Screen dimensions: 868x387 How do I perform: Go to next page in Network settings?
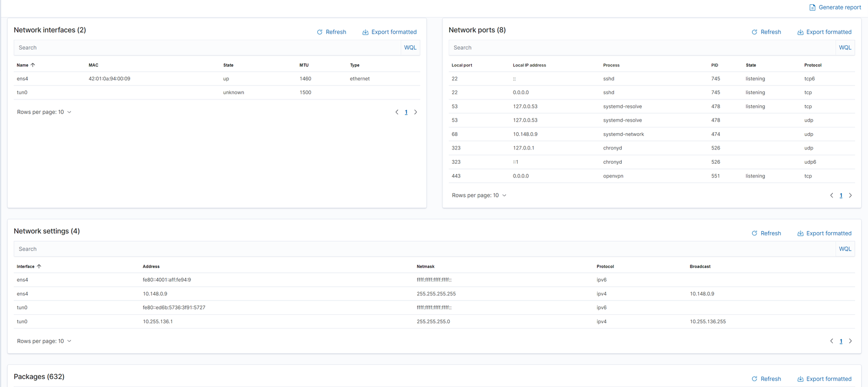pos(851,341)
